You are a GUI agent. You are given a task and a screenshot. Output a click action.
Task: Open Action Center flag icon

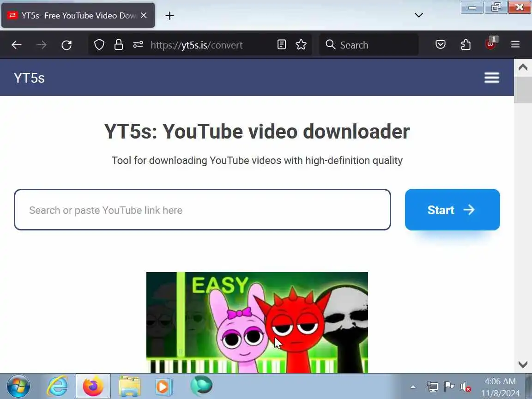[449, 386]
